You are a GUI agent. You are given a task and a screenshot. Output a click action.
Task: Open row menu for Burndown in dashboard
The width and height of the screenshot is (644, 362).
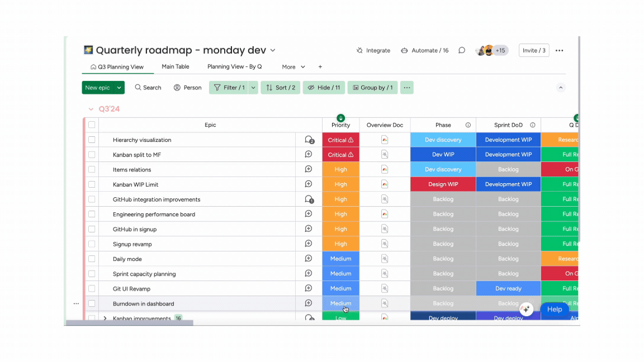pos(76,304)
